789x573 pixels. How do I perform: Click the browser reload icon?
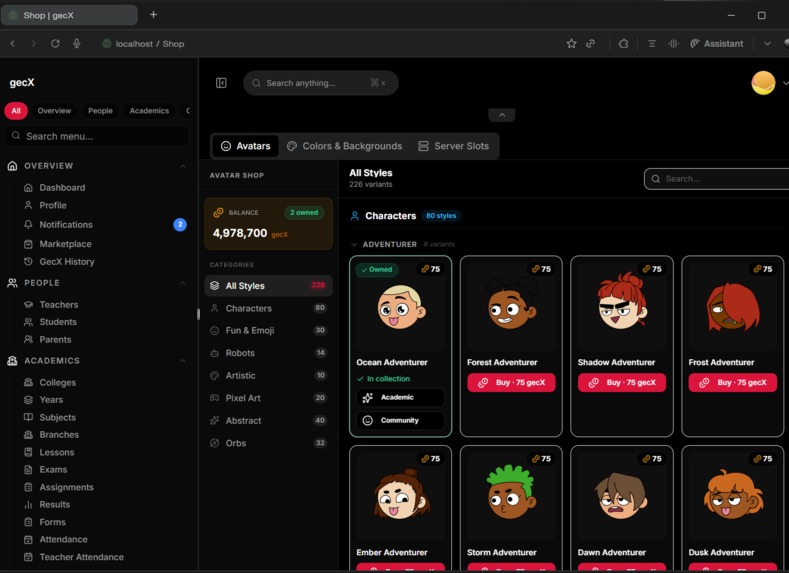tap(55, 44)
